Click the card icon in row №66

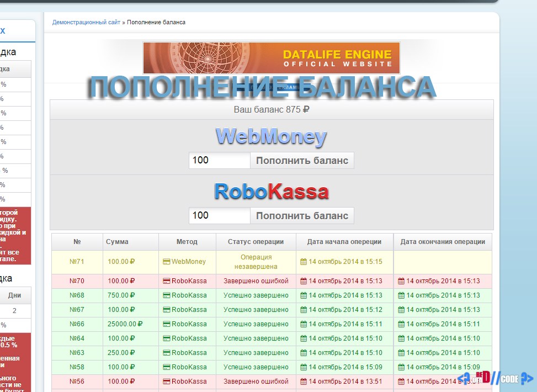[x=167, y=324]
